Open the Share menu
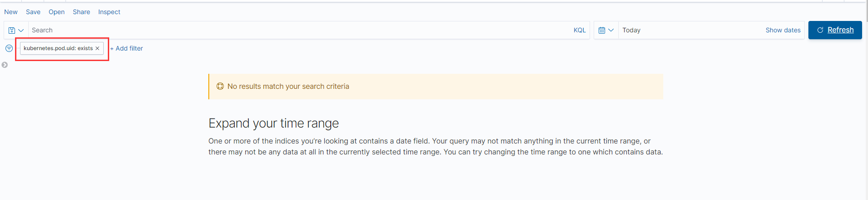 [81, 12]
